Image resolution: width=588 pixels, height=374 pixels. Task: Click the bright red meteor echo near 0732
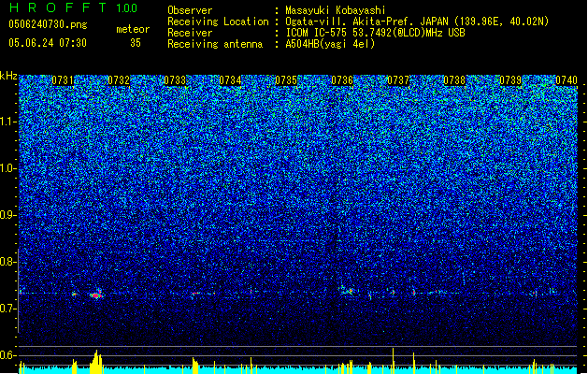96,295
